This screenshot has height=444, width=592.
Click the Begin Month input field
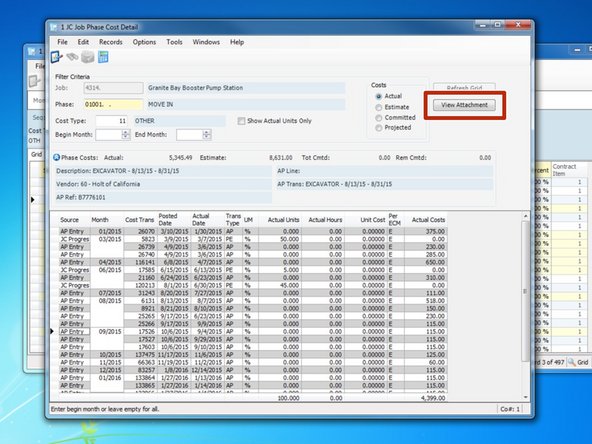(x=109, y=134)
